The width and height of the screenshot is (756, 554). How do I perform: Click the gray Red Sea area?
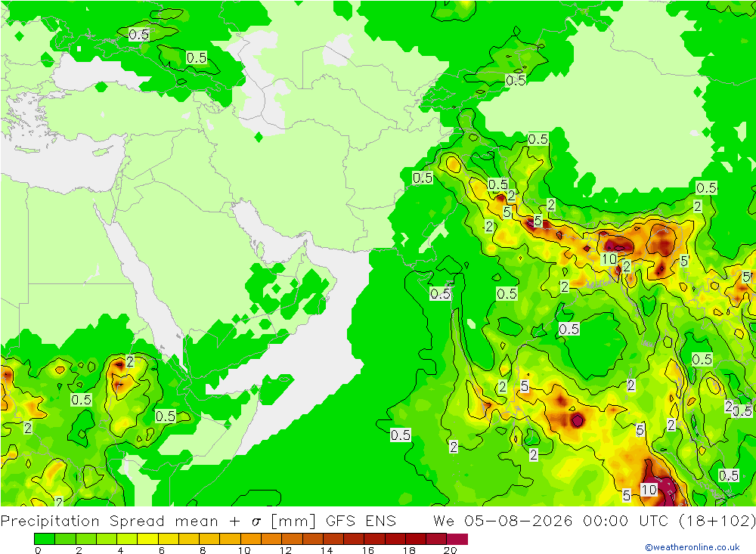coord(140,284)
